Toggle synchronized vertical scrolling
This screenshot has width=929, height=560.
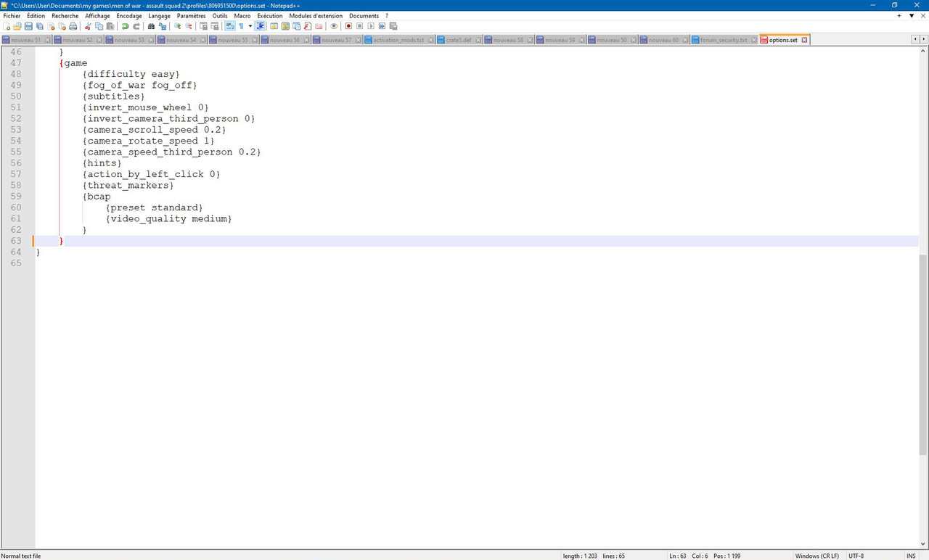(x=203, y=26)
